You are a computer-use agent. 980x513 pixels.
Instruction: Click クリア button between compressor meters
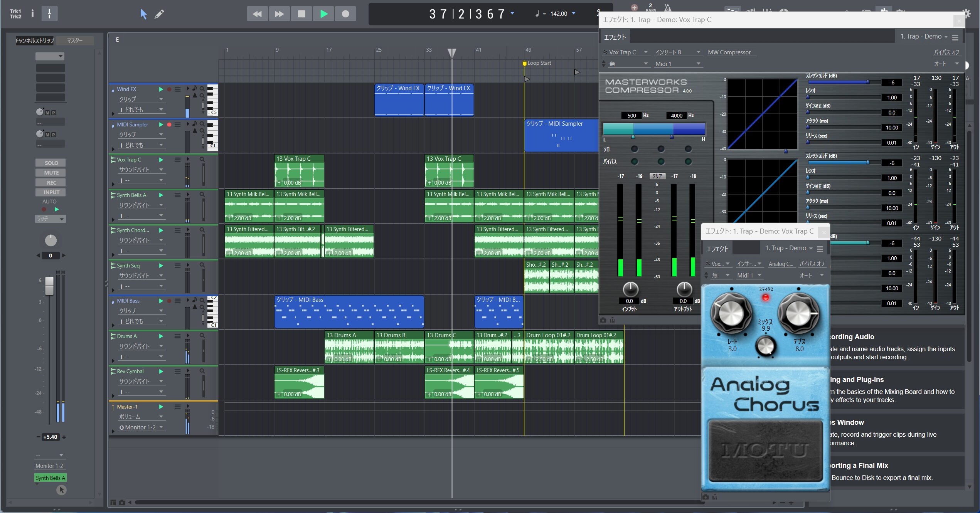tap(657, 176)
